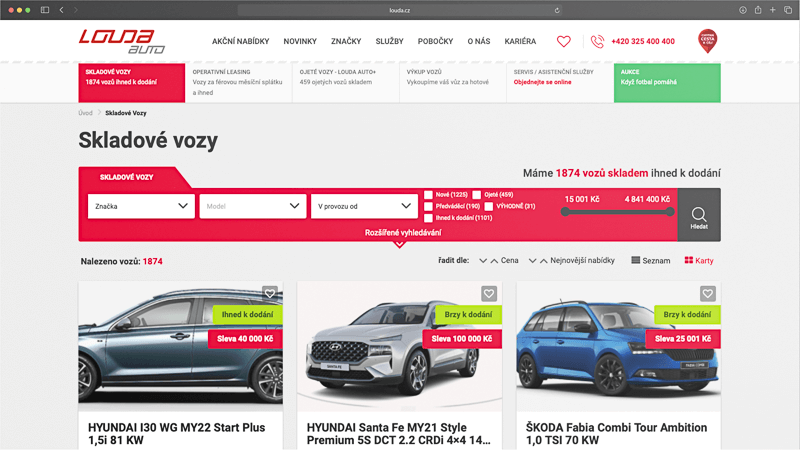Enable the Ihned k dodání filter checkbox
This screenshot has width=800, height=450.
(x=429, y=217)
